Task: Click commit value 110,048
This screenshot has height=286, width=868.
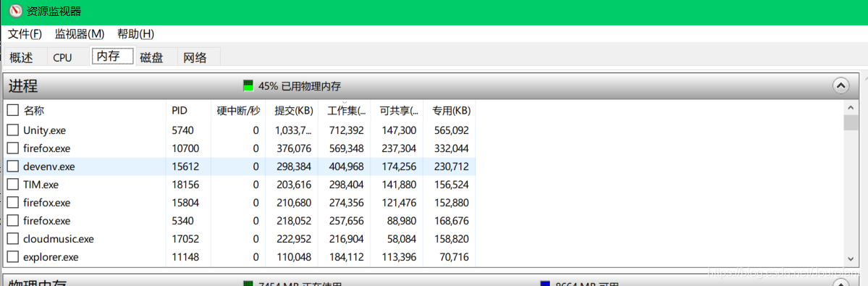Action: (x=293, y=257)
